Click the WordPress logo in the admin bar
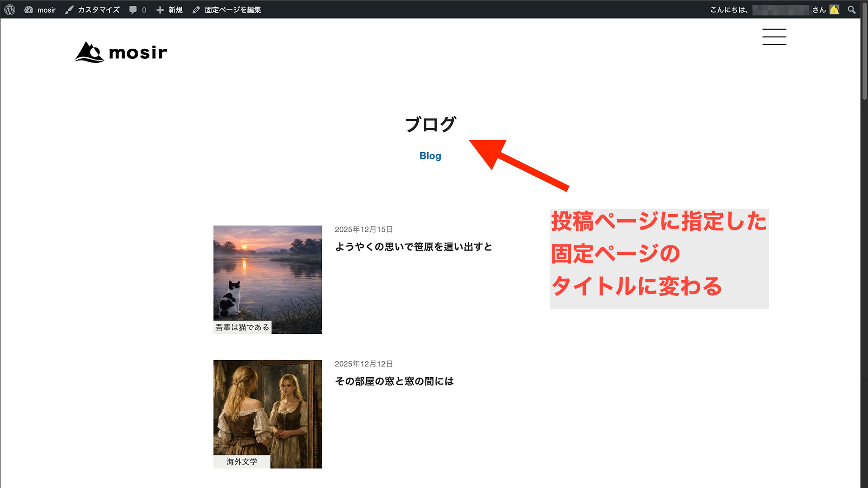868x488 pixels. [9, 9]
